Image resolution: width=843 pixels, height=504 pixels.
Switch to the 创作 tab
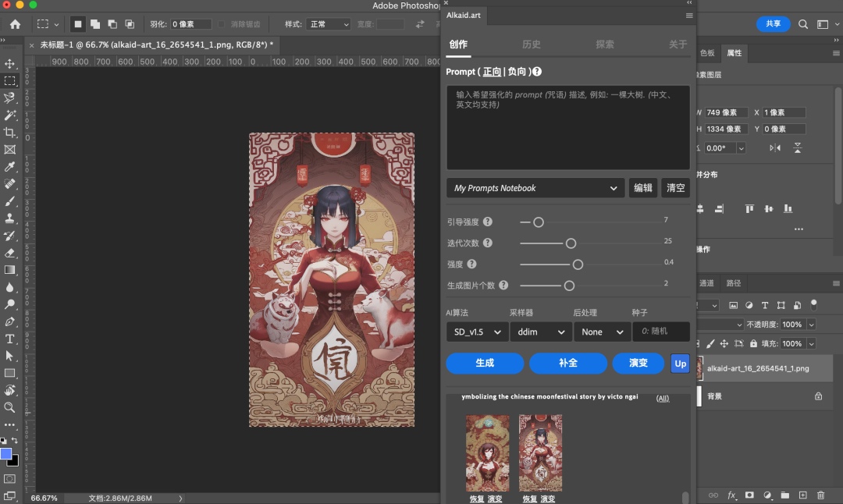click(x=459, y=44)
